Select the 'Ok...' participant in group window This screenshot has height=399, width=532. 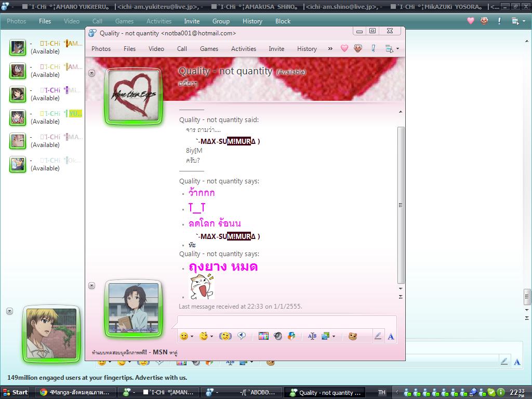coord(45,164)
